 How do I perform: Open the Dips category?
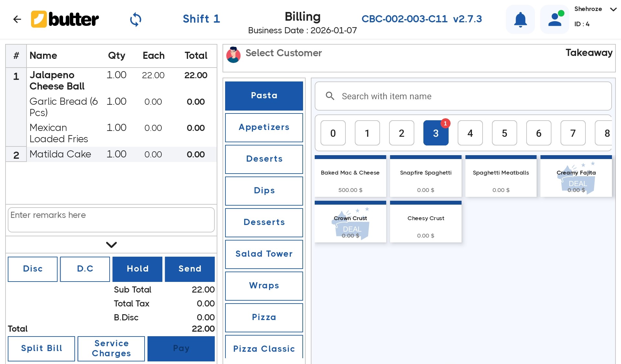pos(264,191)
